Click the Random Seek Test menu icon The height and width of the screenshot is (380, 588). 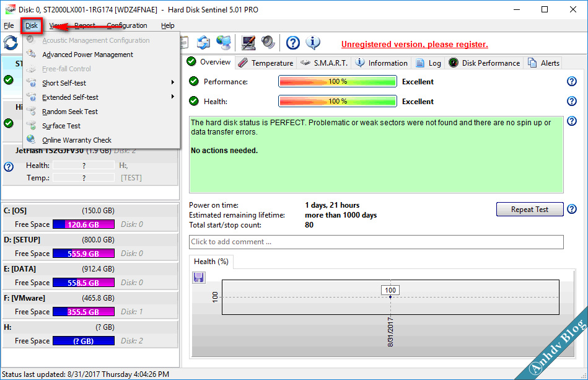(x=32, y=111)
